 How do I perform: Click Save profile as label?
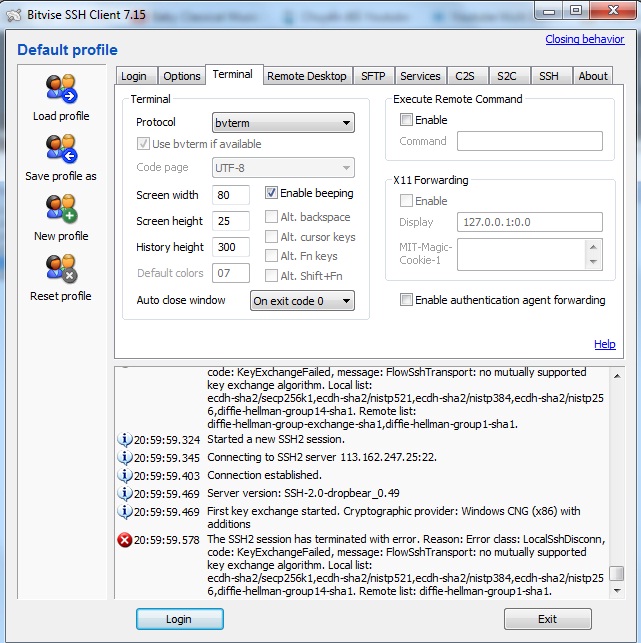(61, 176)
